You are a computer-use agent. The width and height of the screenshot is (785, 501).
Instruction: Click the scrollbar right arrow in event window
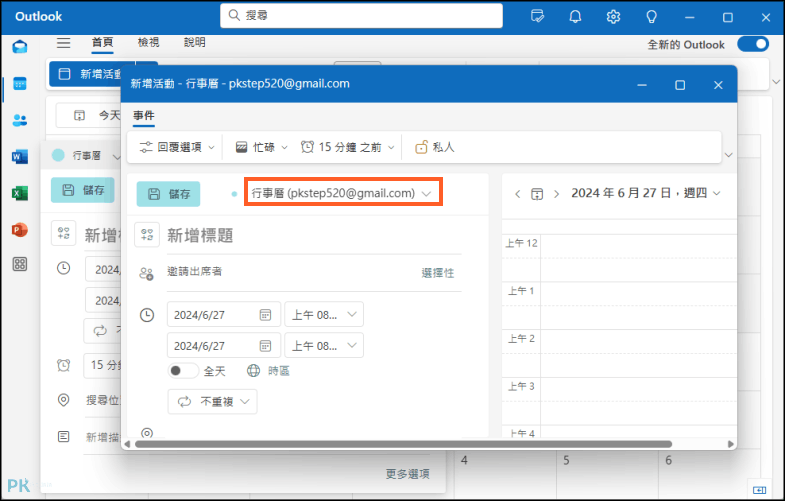point(731,444)
